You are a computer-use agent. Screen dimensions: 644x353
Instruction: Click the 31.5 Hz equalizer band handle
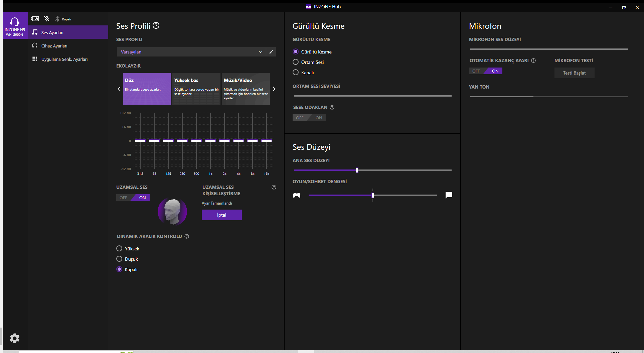point(140,141)
